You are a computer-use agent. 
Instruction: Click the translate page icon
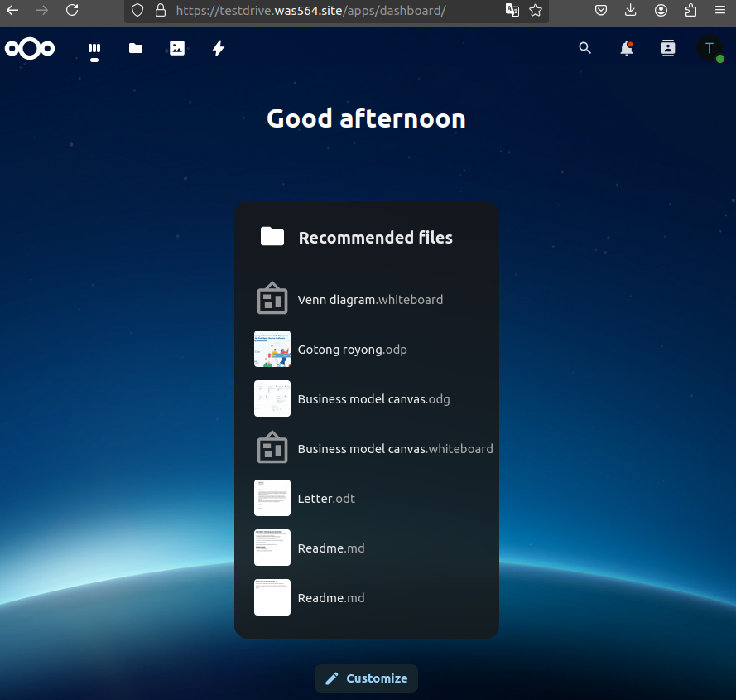point(512,10)
